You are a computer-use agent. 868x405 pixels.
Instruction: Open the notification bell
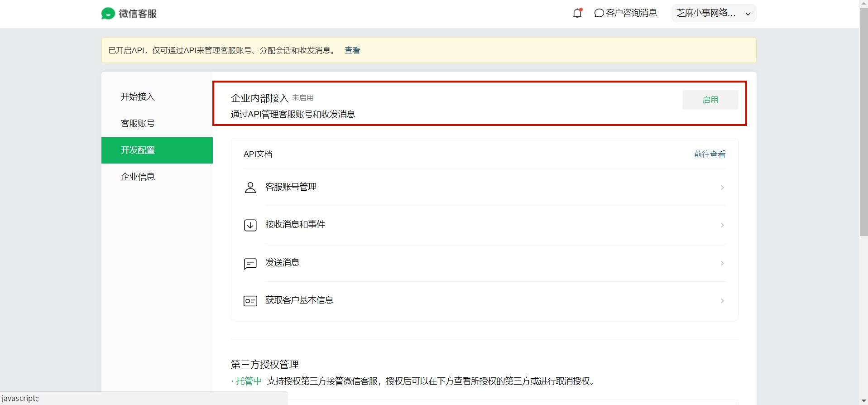pyautogui.click(x=577, y=13)
